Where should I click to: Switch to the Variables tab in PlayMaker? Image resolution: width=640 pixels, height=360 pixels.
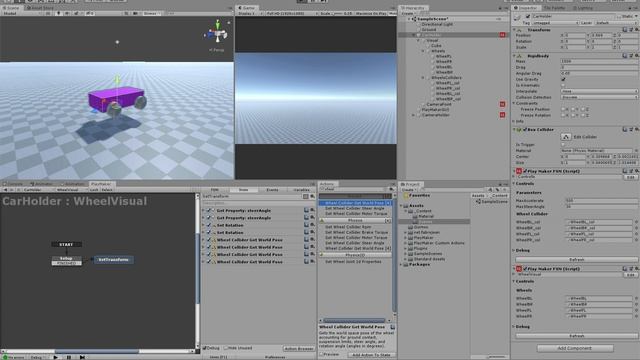301,190
